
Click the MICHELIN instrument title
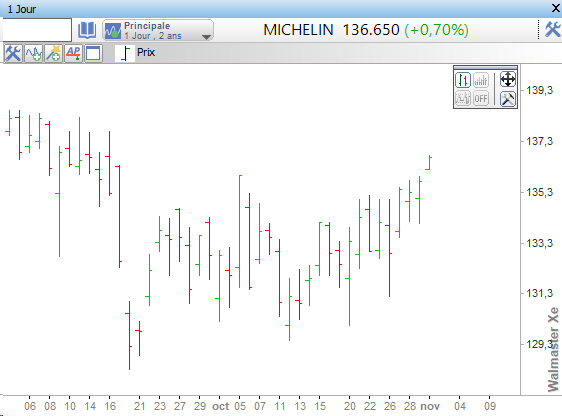[298, 30]
